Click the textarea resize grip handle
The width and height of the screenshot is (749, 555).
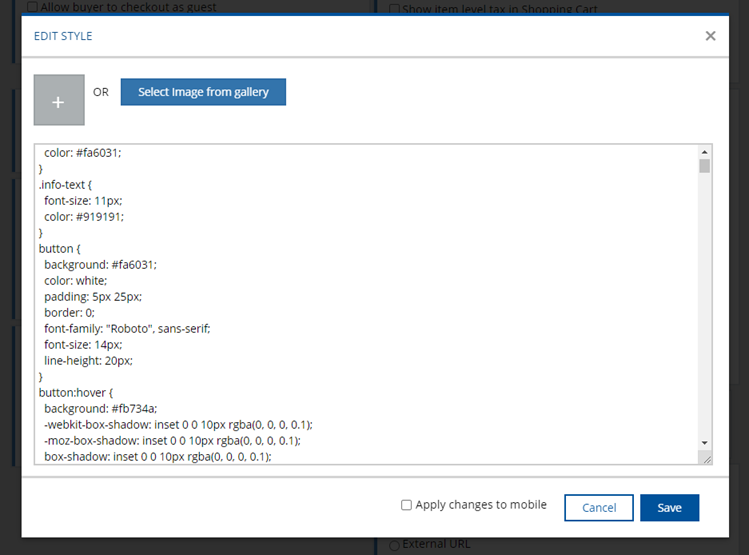coord(705,458)
